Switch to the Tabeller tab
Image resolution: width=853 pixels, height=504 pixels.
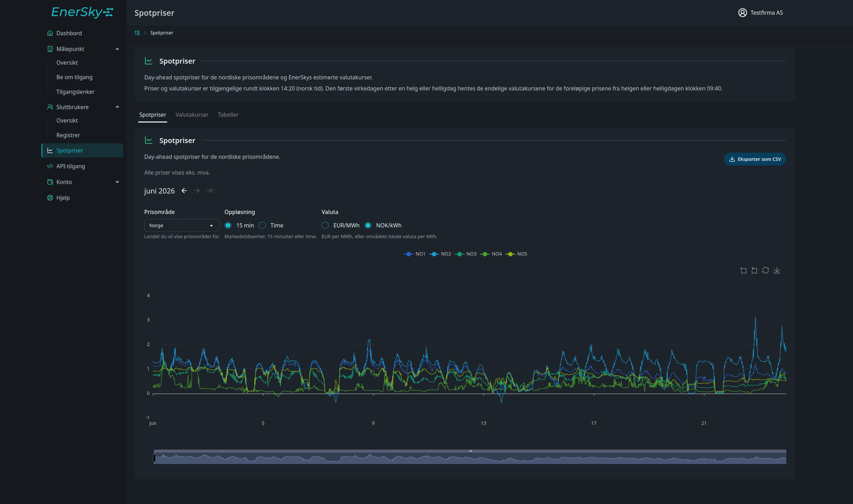pos(228,115)
